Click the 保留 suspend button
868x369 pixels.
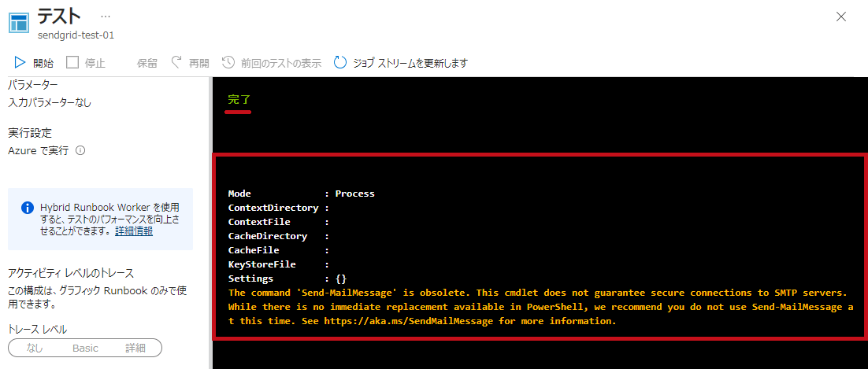pyautogui.click(x=147, y=63)
